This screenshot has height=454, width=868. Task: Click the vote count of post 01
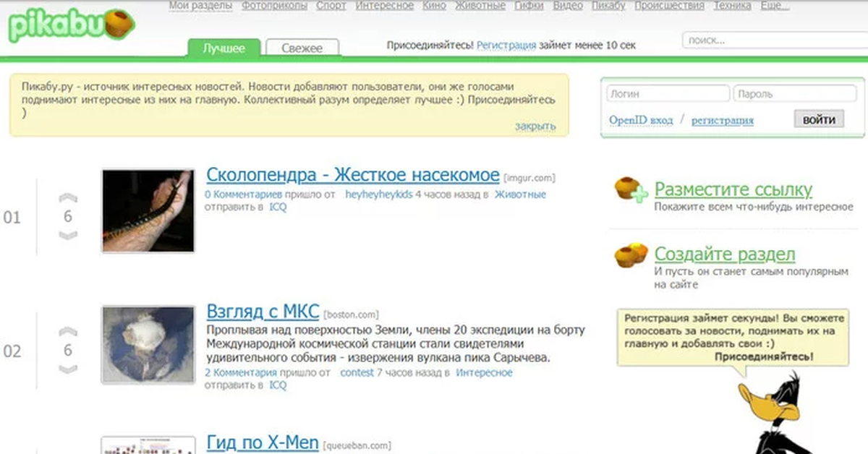[x=68, y=216]
